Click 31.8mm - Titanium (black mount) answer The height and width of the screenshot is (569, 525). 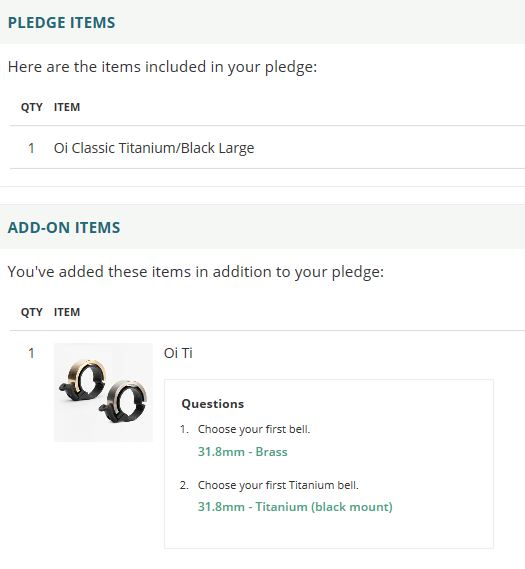coord(295,507)
